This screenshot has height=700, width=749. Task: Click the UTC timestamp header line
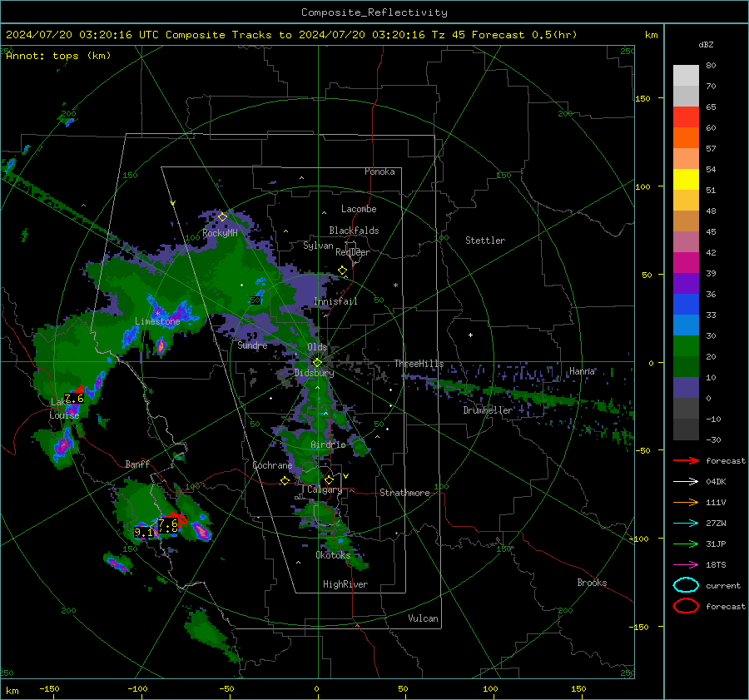pyautogui.click(x=291, y=35)
